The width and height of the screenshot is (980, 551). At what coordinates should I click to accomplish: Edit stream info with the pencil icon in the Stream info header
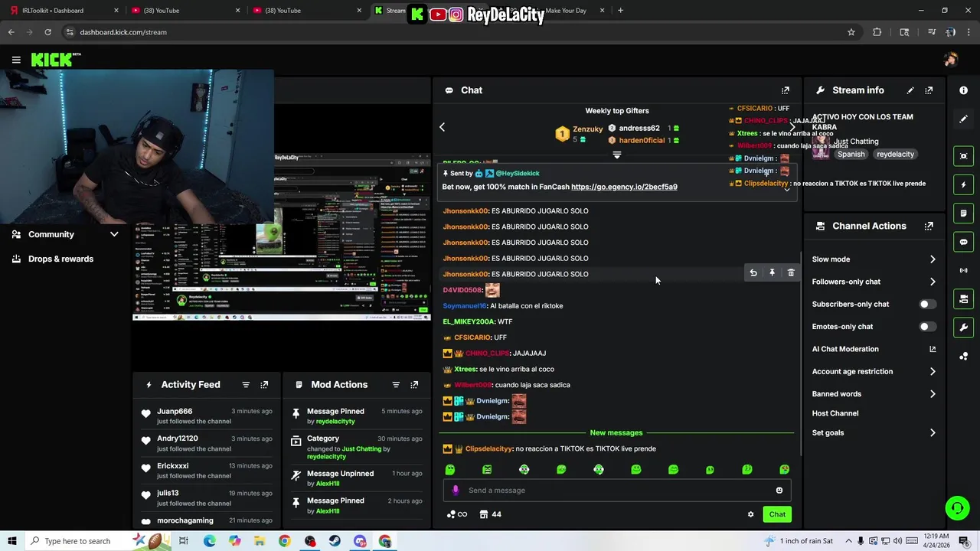(910, 90)
